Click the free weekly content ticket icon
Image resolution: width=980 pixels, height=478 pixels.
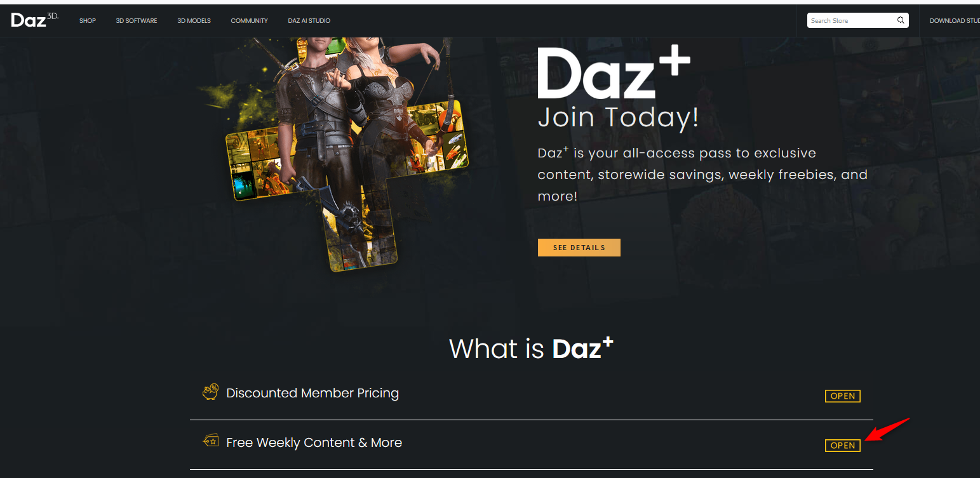211,440
